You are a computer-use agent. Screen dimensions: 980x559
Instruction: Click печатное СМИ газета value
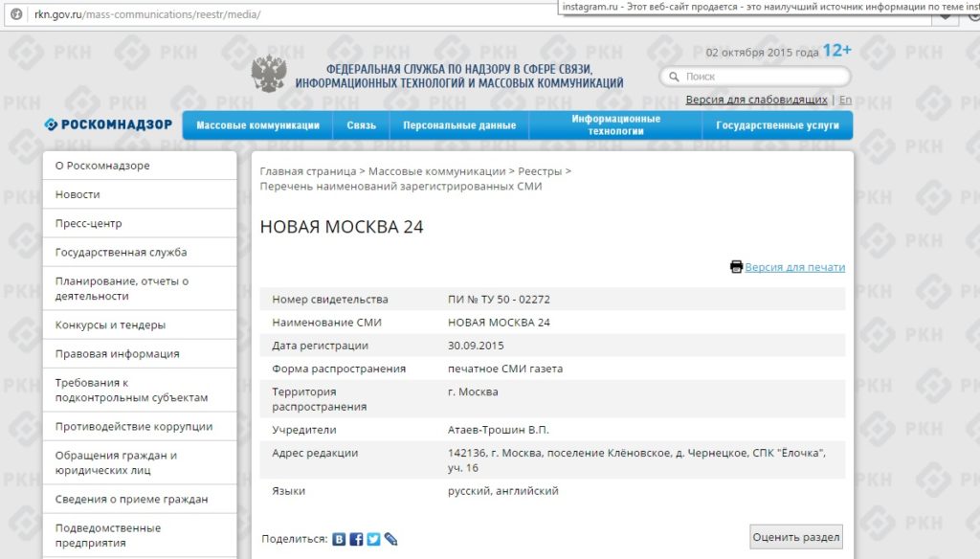click(x=505, y=369)
